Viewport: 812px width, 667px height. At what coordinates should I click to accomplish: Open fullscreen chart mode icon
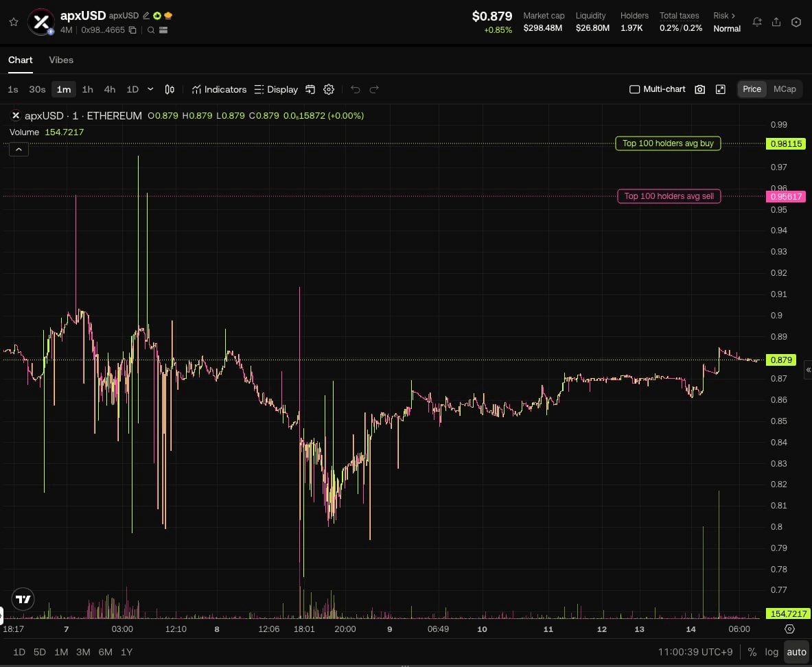click(720, 89)
